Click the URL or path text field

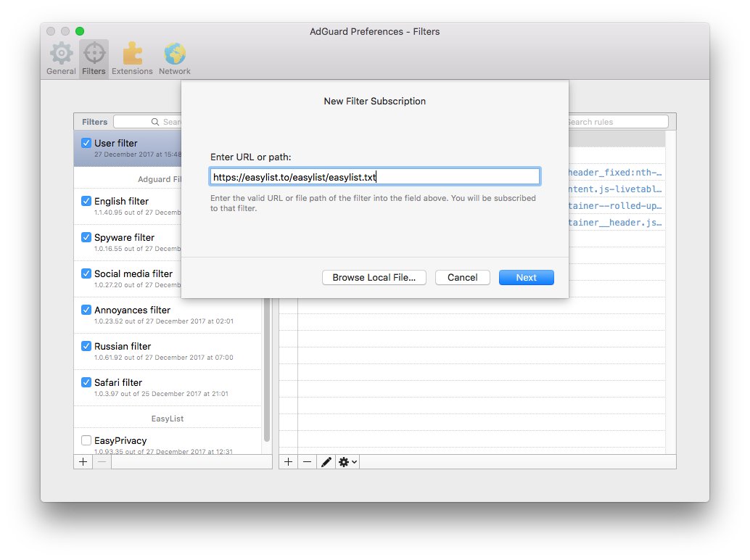click(x=375, y=177)
